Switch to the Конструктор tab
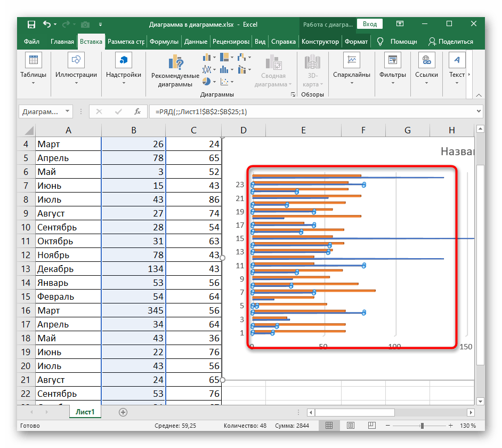The height and width of the screenshot is (448, 502). point(320,42)
